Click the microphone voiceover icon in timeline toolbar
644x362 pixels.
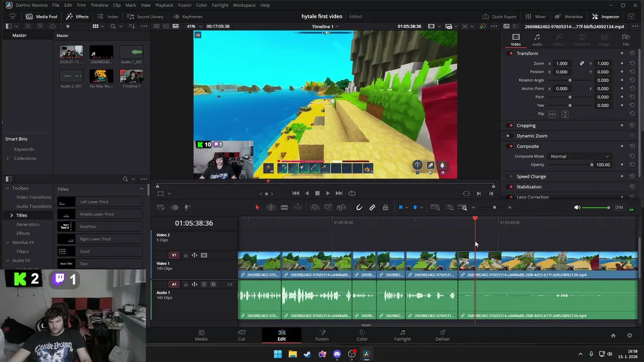point(186,207)
